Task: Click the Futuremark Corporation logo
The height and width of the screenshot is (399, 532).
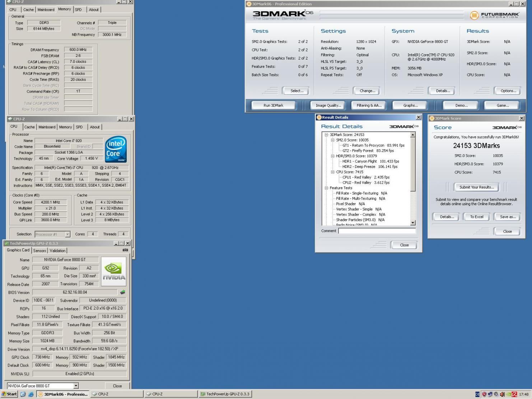Action: pos(495,15)
